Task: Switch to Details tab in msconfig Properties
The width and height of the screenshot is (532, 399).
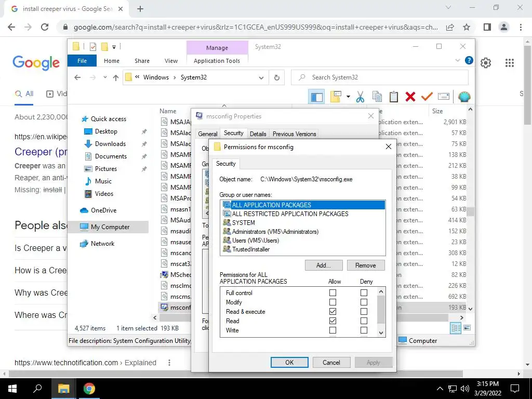Action: pos(258,134)
